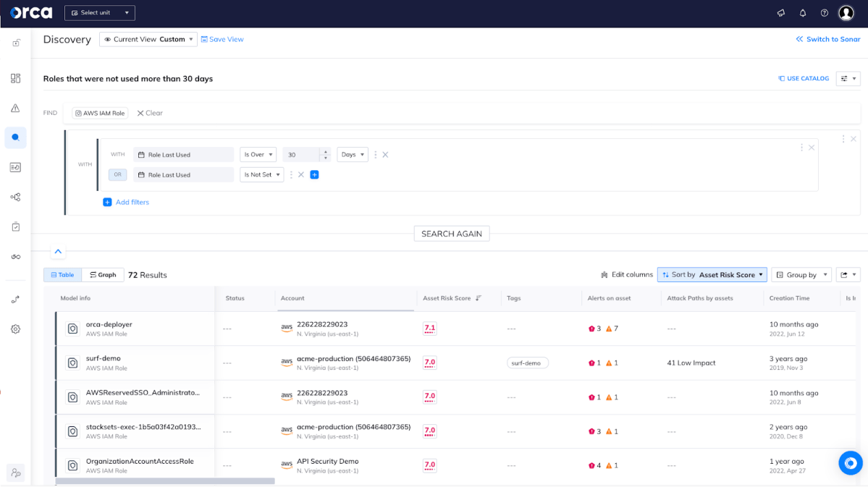The width and height of the screenshot is (868, 487).
Task: Increase the days value with stepper up arrow
Action: (326, 152)
